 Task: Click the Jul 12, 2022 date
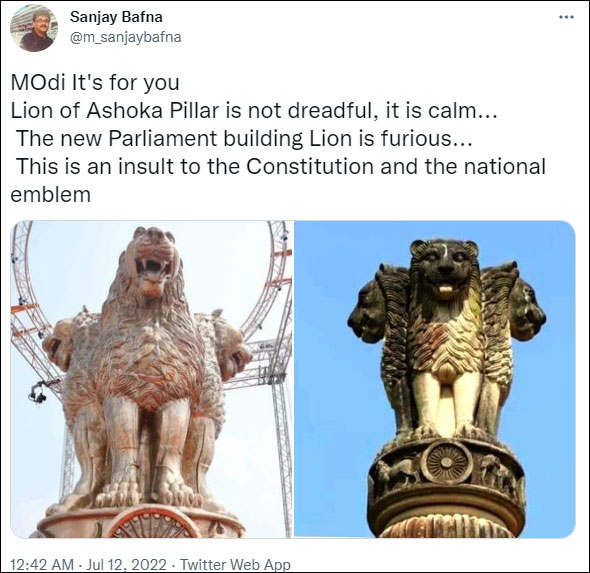click(126, 564)
